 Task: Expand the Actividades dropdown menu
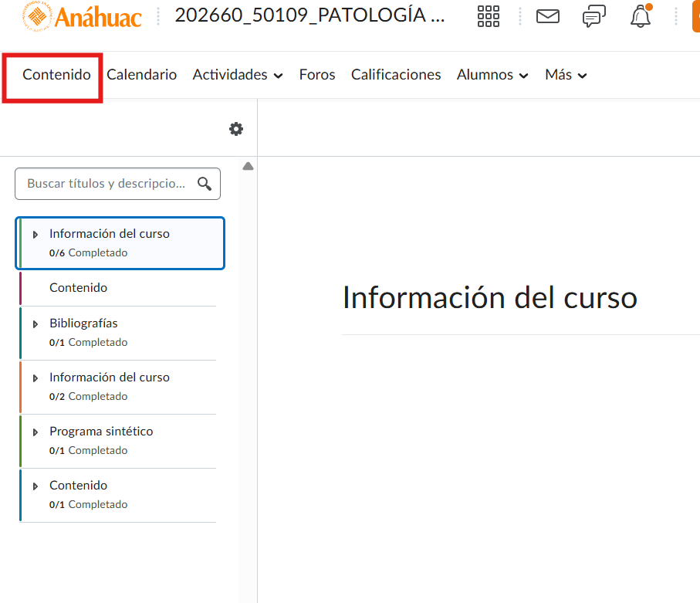[x=238, y=75]
